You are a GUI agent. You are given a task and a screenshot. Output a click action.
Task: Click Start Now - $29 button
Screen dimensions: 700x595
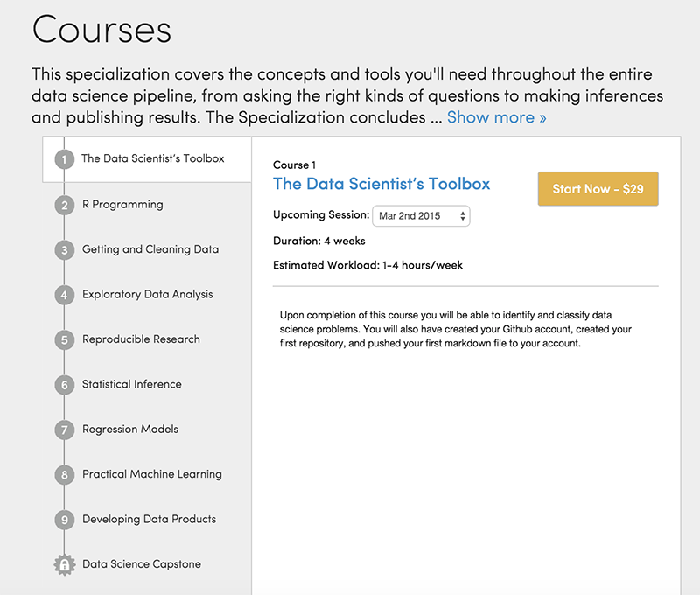(x=598, y=189)
